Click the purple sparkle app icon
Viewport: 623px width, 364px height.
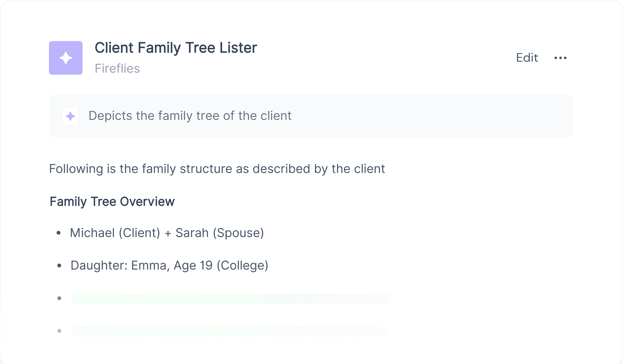coord(66,58)
